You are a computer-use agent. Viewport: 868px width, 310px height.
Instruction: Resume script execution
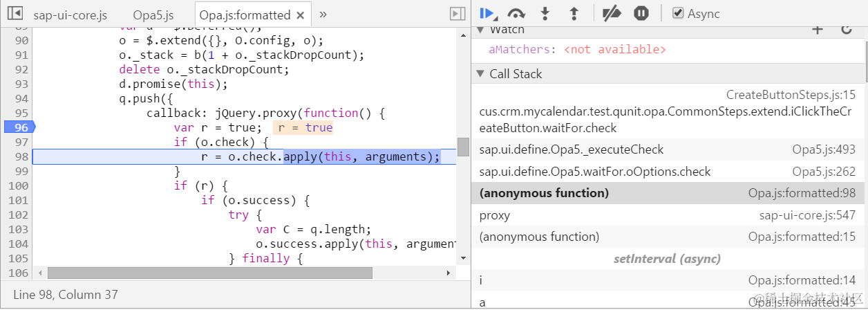click(487, 13)
